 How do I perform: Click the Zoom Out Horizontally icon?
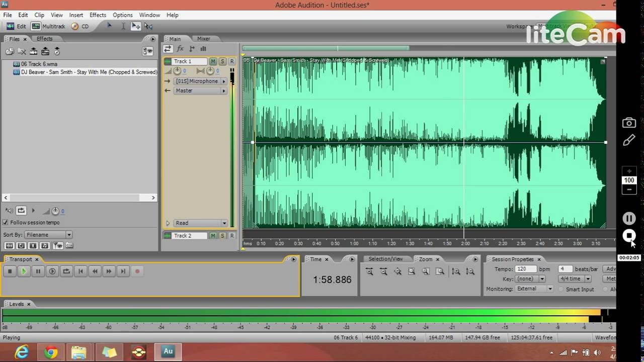pos(383,271)
